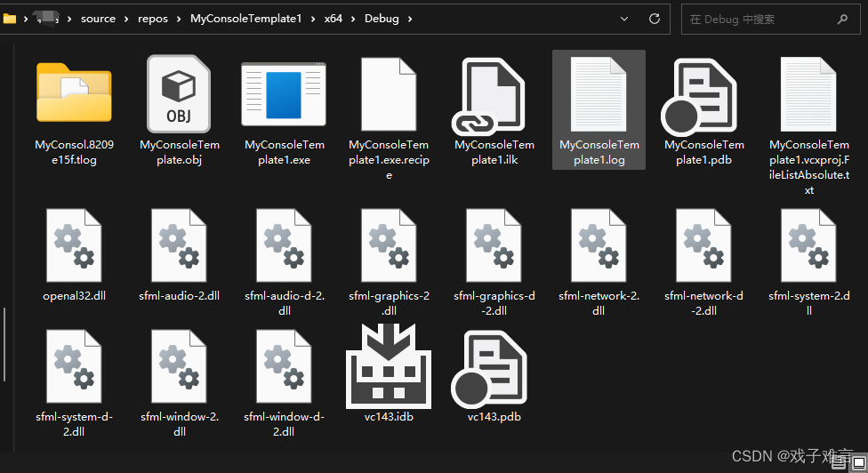This screenshot has width=868, height=473.
Task: Navigate to the x64 breadcrumb
Action: [x=334, y=19]
